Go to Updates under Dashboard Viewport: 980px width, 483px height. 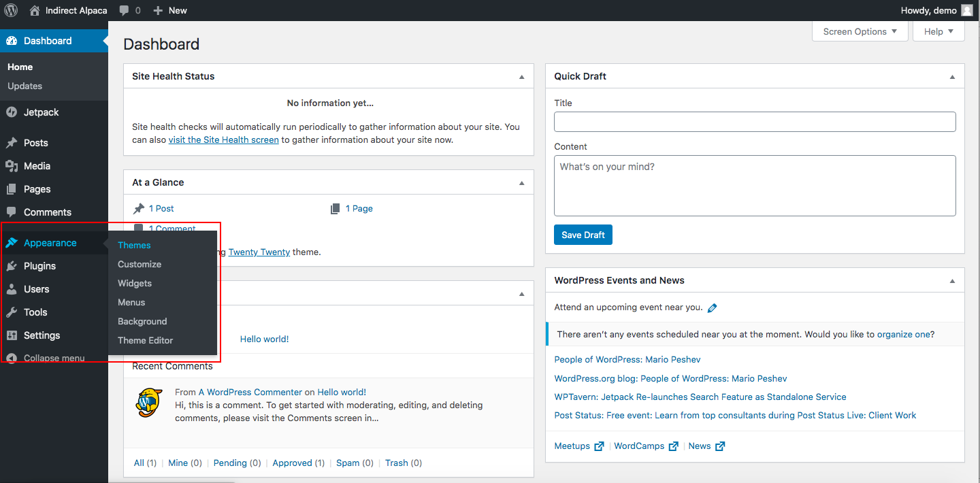click(25, 86)
